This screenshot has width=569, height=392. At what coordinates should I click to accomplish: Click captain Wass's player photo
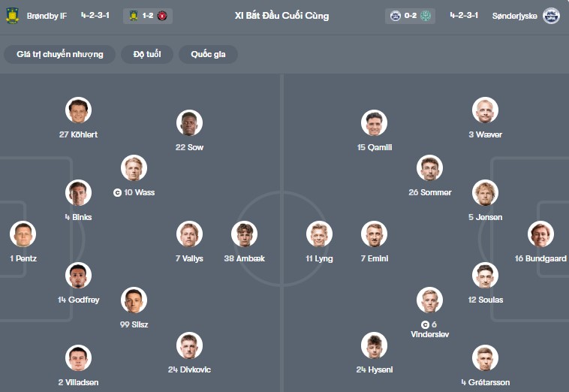pos(134,168)
